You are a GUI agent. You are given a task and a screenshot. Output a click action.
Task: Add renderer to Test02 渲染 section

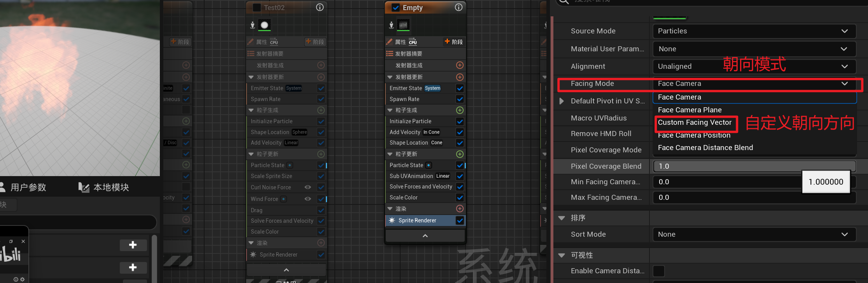point(321,243)
